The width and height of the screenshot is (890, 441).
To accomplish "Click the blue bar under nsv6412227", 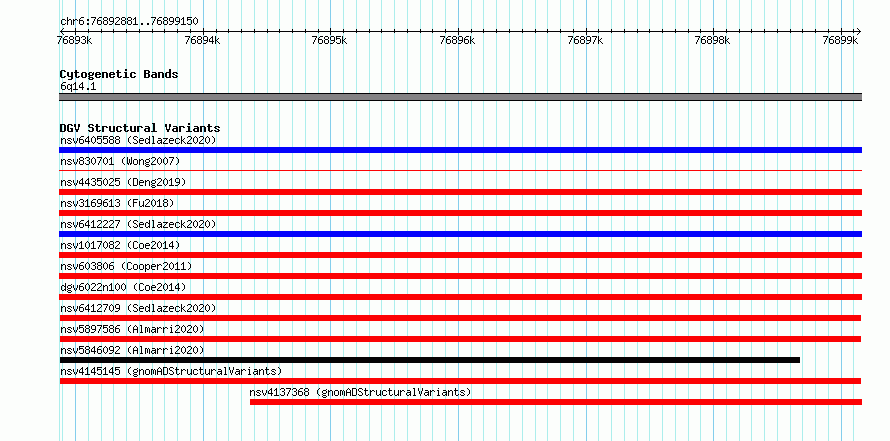I will coord(460,234).
